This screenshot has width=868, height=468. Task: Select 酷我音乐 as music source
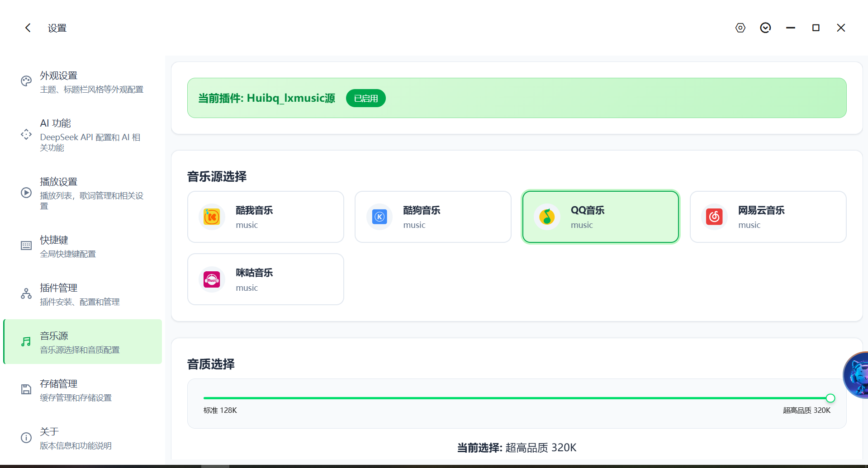[266, 217]
